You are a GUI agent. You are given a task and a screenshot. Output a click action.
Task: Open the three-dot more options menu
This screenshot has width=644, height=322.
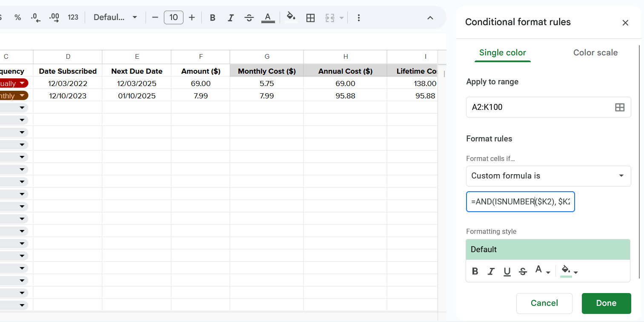point(359,17)
